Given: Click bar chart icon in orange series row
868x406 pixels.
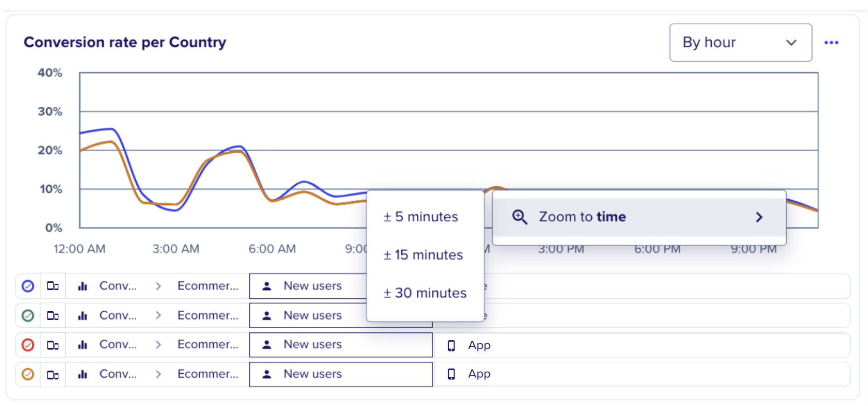Looking at the screenshot, I should (x=83, y=374).
